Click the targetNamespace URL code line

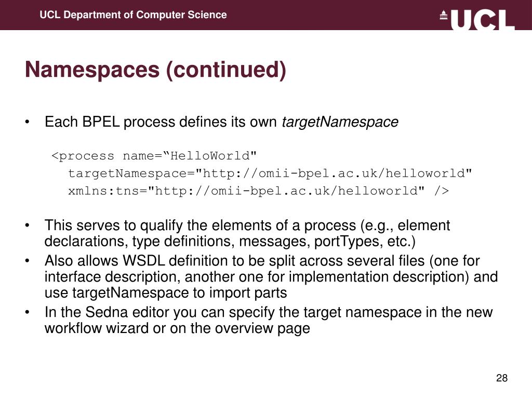point(270,174)
